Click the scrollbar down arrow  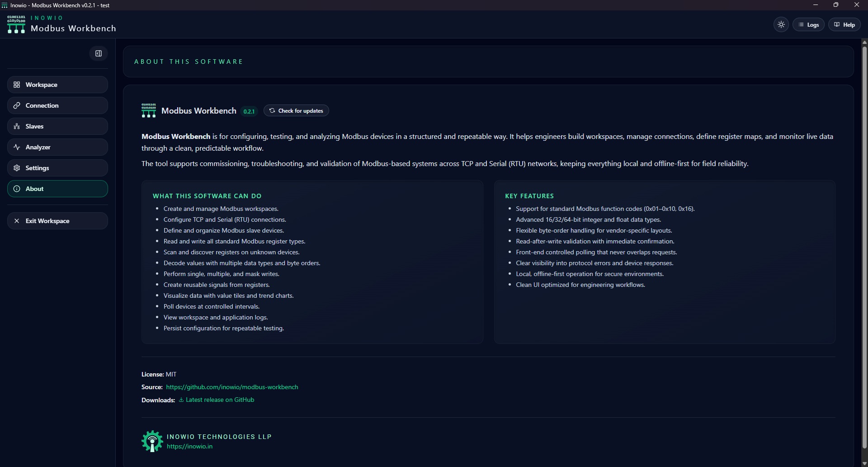click(x=864, y=463)
